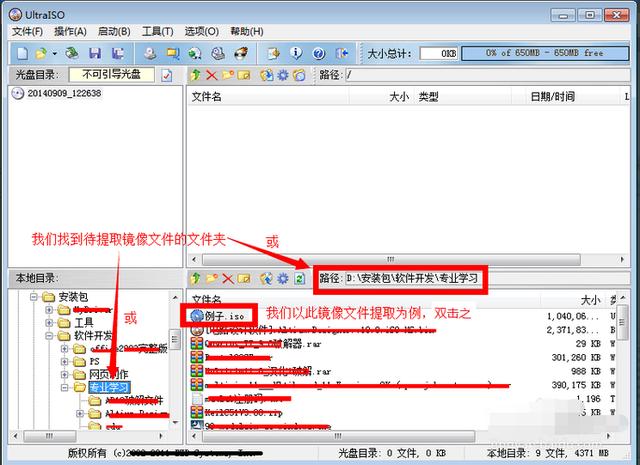The image size is (640, 465).
Task: Click last folder-disc icon in image pane toolbar
Action: [299, 75]
